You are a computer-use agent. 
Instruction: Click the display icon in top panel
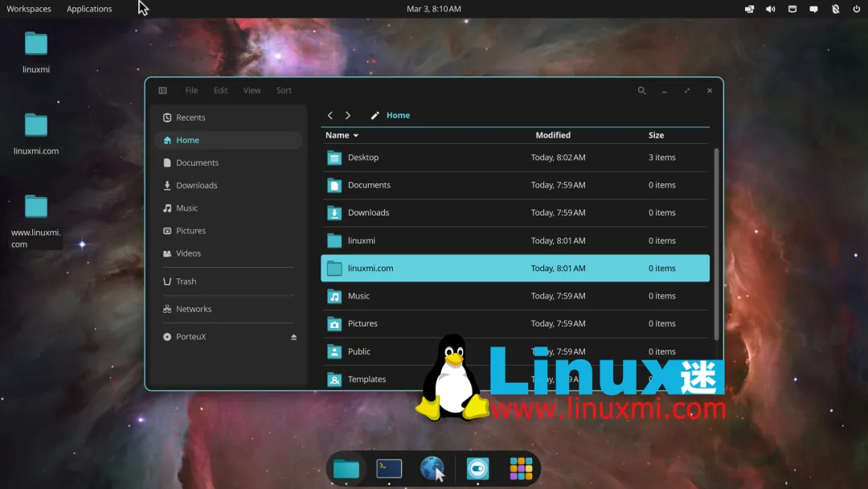(x=750, y=9)
